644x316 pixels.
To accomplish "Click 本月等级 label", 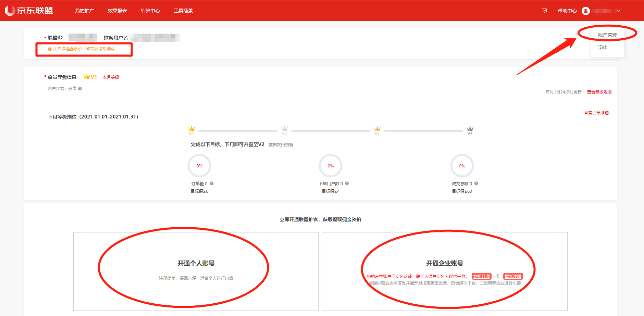I will (111, 77).
